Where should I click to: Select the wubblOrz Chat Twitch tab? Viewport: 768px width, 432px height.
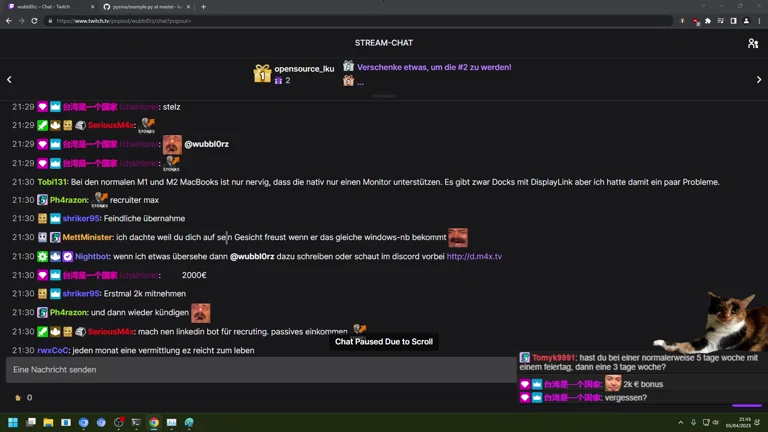point(45,7)
